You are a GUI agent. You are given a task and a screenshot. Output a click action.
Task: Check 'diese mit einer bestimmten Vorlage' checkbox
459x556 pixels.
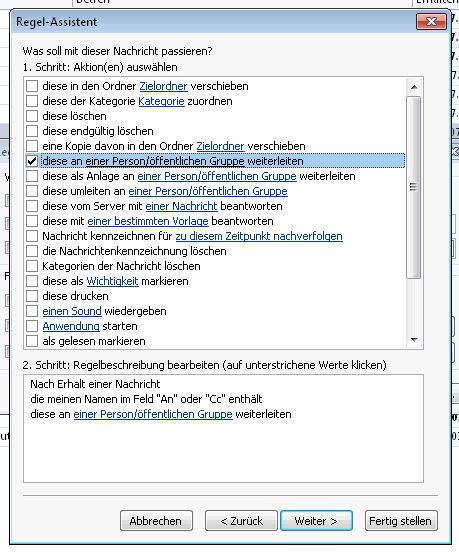click(32, 221)
